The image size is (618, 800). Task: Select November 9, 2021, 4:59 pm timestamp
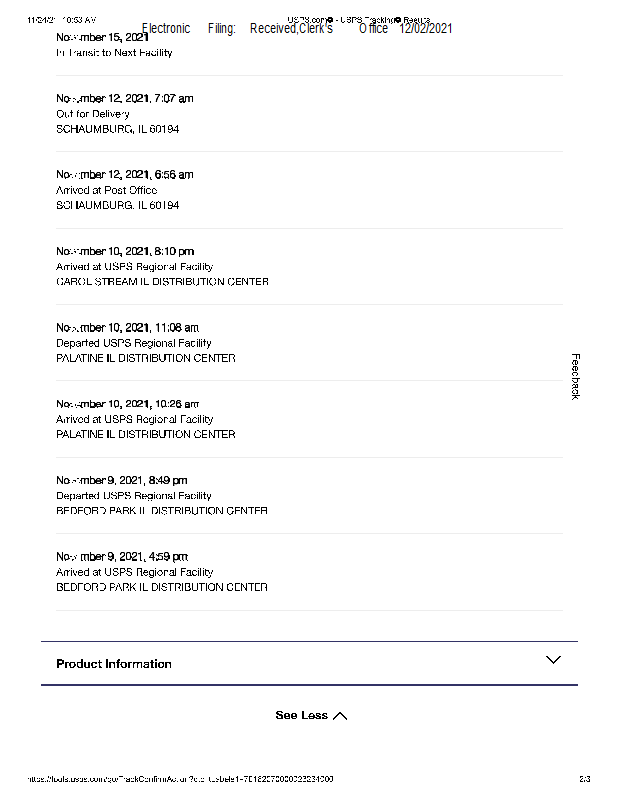tap(122, 556)
